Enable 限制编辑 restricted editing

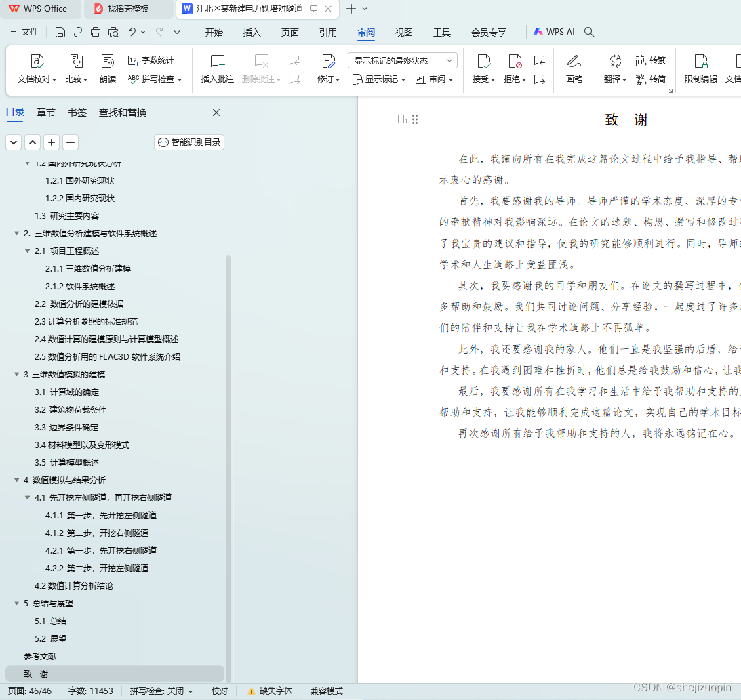click(x=700, y=70)
